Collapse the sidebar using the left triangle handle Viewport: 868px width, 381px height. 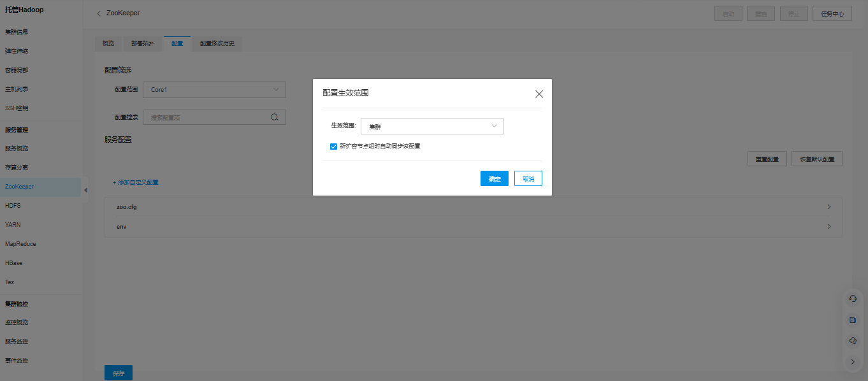click(x=85, y=190)
